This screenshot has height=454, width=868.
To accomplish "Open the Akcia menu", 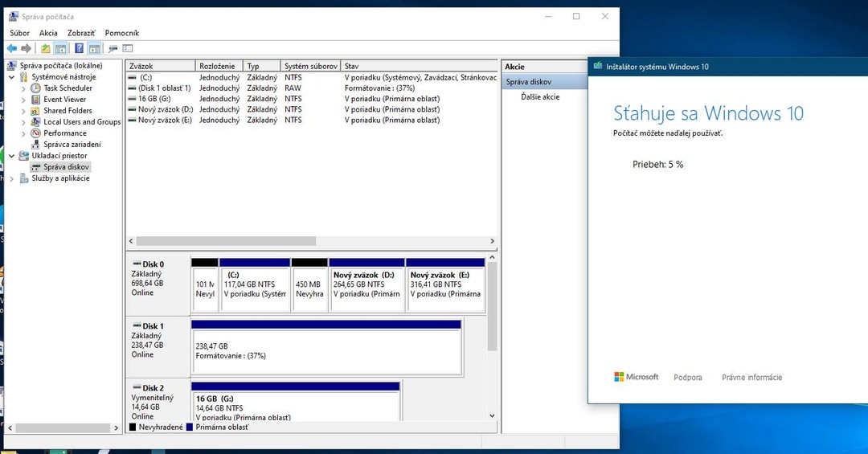I will (x=48, y=33).
